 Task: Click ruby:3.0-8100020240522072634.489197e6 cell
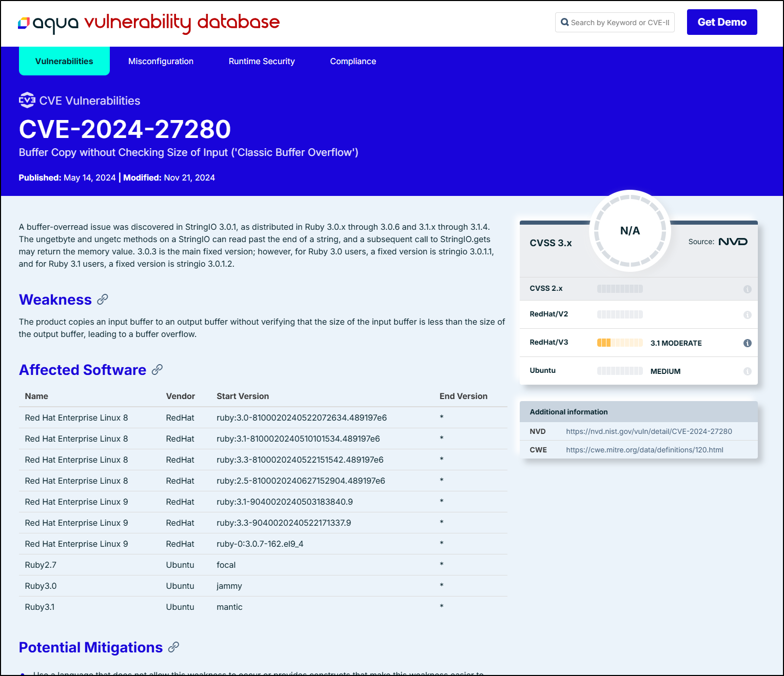tap(302, 417)
